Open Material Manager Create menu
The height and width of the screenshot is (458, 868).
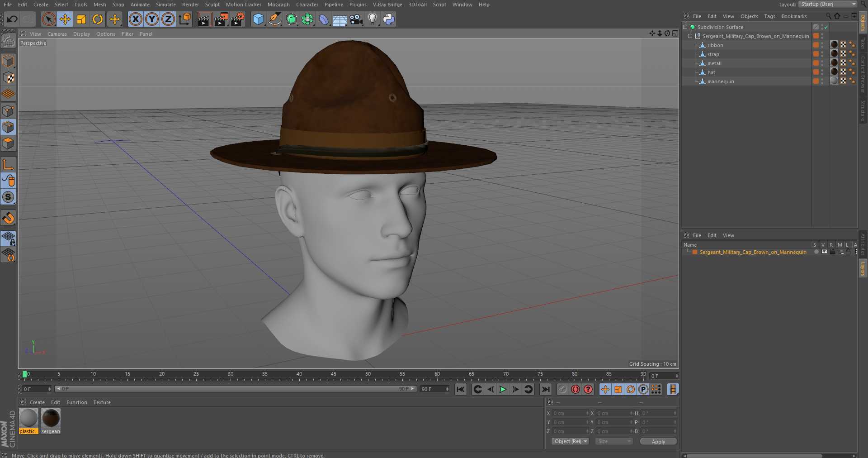(37, 402)
